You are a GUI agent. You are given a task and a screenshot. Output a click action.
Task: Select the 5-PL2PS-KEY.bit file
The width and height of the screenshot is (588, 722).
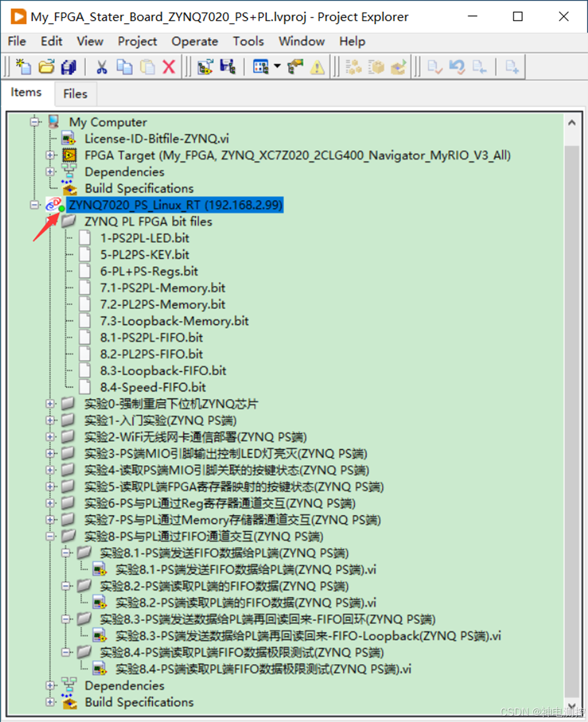pyautogui.click(x=145, y=254)
